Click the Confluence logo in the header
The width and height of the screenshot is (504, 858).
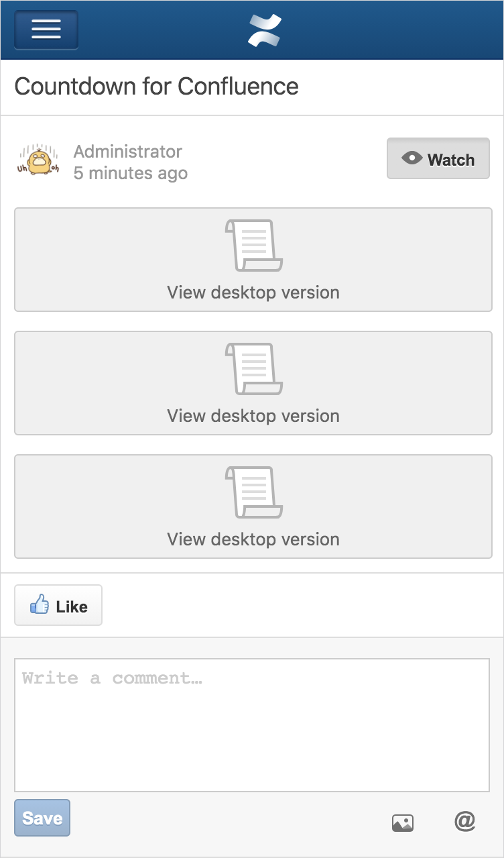265,31
